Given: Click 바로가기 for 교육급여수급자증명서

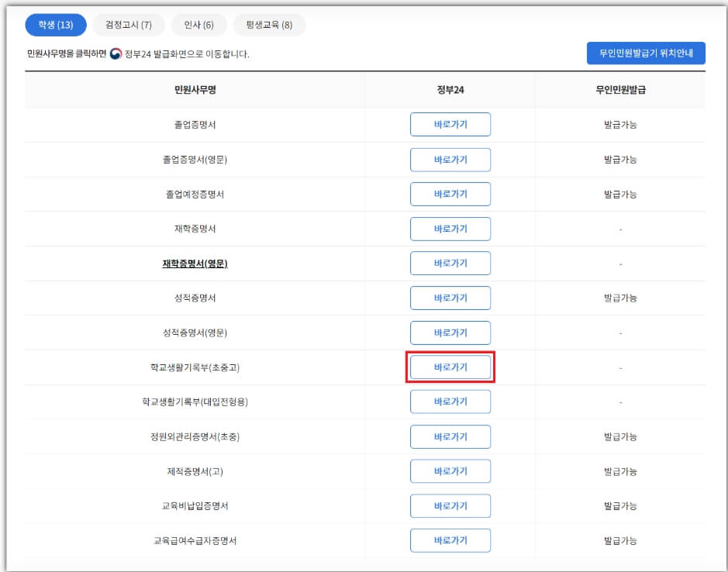Looking at the screenshot, I should point(450,540).
